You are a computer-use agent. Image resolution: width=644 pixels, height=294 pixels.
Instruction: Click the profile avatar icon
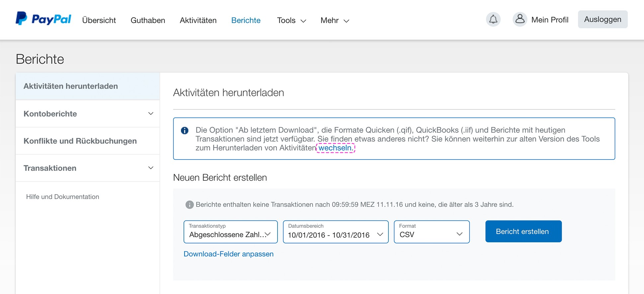point(520,20)
